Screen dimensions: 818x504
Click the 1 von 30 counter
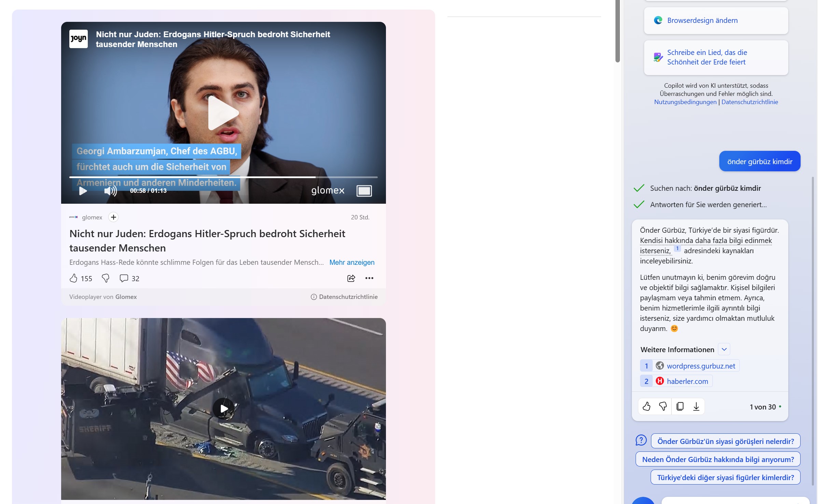click(x=763, y=407)
